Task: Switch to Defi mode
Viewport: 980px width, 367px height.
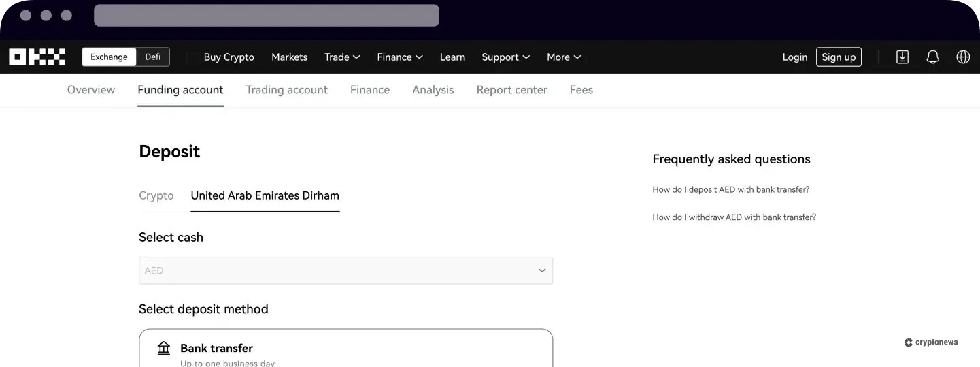Action: [153, 57]
